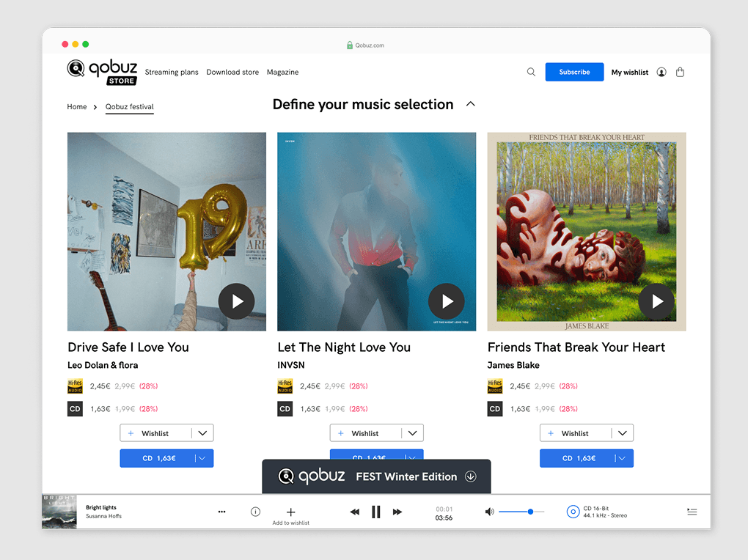The image size is (748, 560).
Task: Open Friends That Break Your Heart cover art
Action: coord(586,232)
